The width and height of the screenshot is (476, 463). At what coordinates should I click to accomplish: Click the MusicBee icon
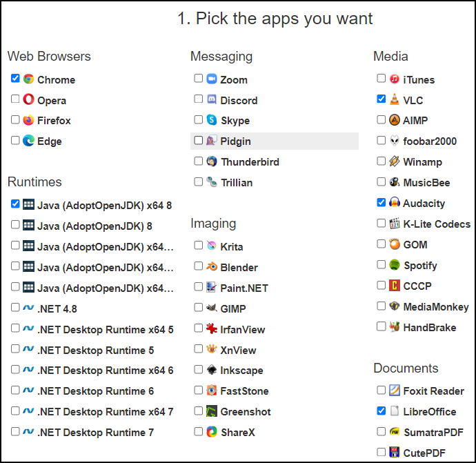pyautogui.click(x=395, y=182)
